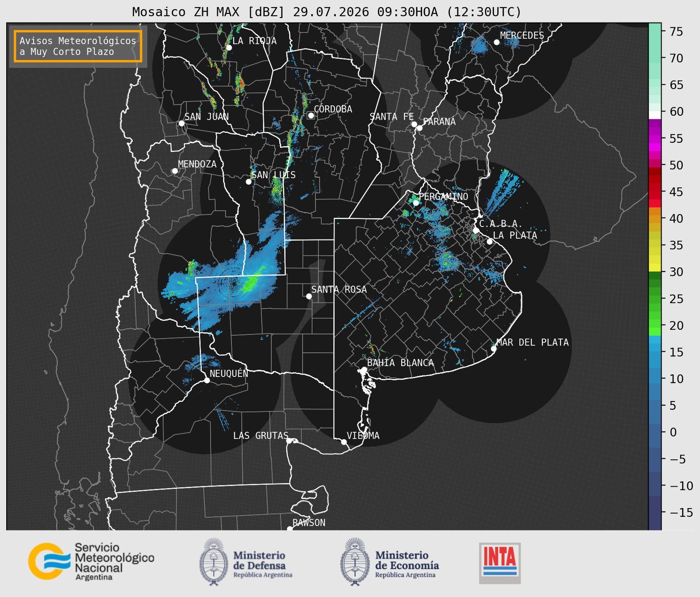Select the SANTA ROSA city marker dot

tap(309, 296)
